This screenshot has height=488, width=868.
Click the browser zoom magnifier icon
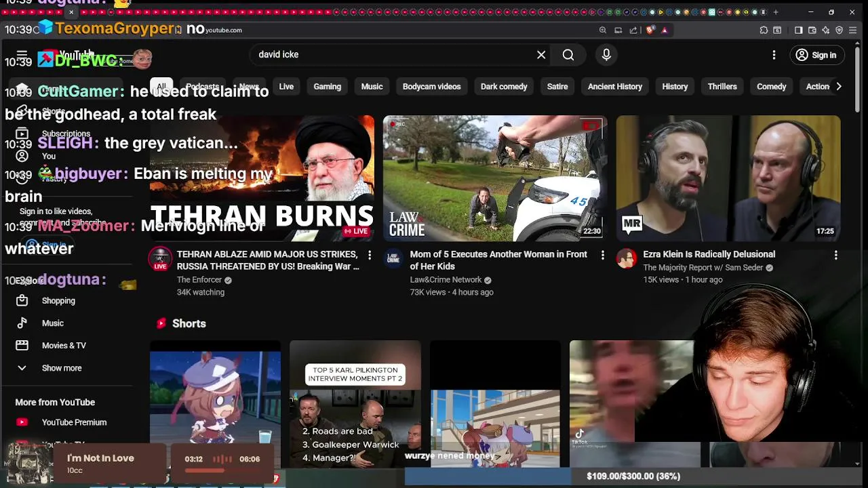(x=602, y=30)
